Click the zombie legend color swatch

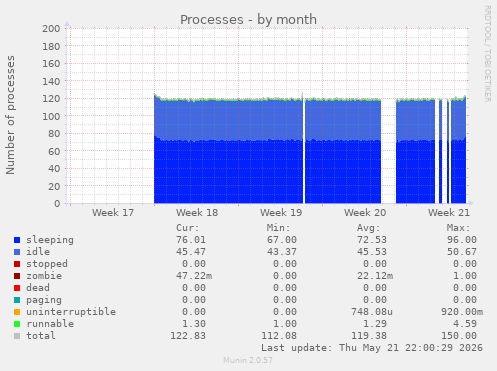[17, 276]
